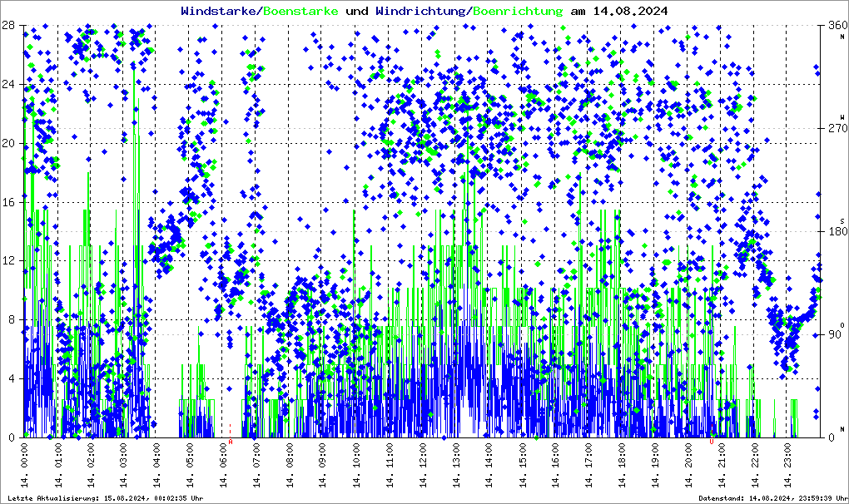
Task: Click the '14. 14:00' time axis label
Action: click(x=489, y=466)
